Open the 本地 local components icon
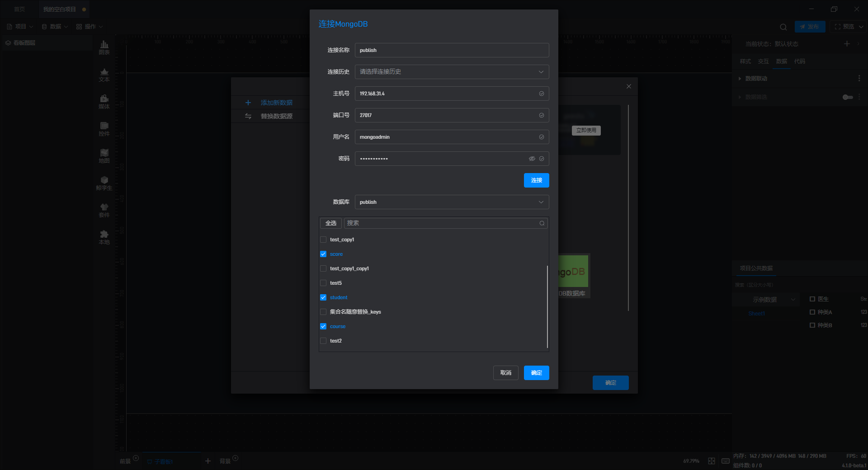 (104, 237)
